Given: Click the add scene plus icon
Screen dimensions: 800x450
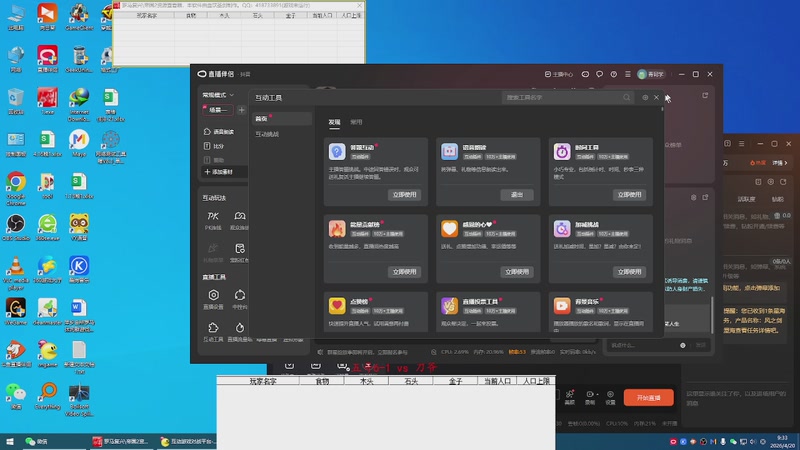Looking at the screenshot, I should [x=241, y=110].
